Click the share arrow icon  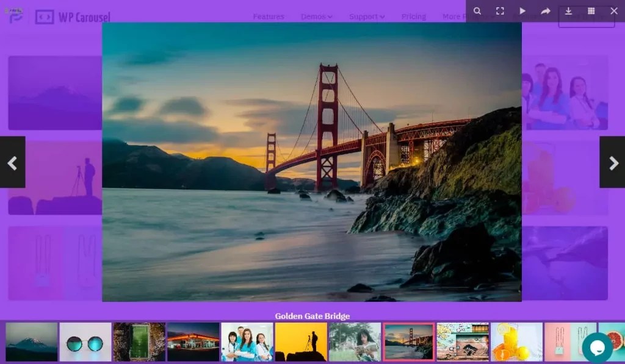point(545,11)
